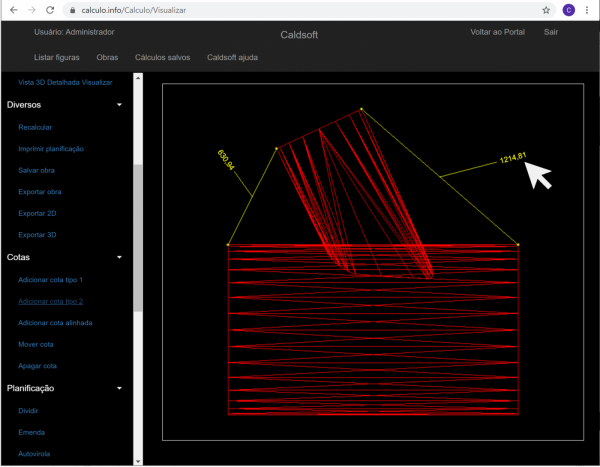The height and width of the screenshot is (467, 600).
Task: Collapse the Cotas section arrow
Action: pyautogui.click(x=119, y=257)
